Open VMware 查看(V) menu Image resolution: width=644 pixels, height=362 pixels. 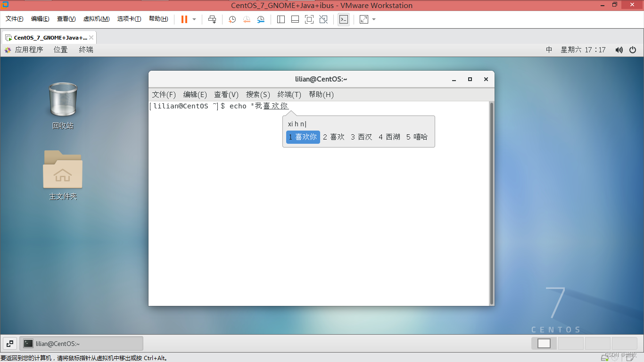[66, 19]
